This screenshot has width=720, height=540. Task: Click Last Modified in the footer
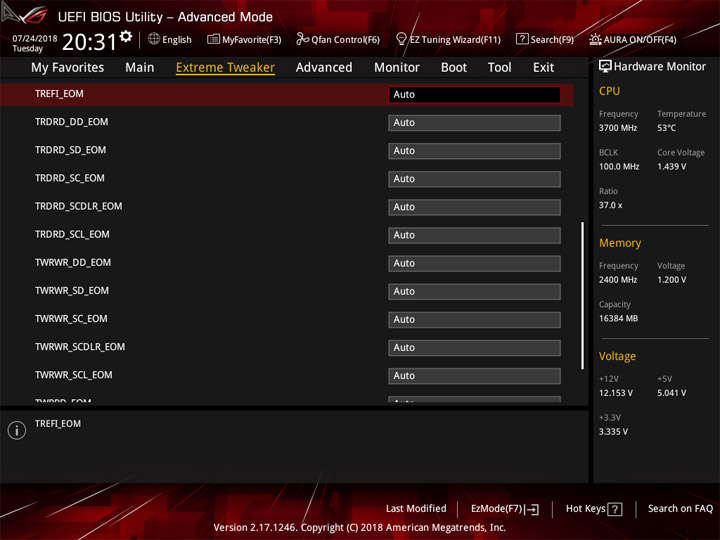[416, 509]
